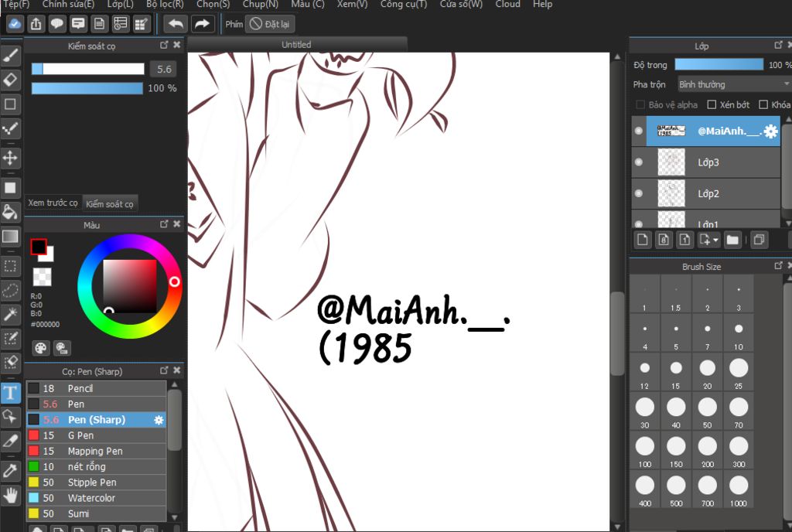Screen dimensions: 792x532
Task: Choose brush size 100
Action: (645, 451)
